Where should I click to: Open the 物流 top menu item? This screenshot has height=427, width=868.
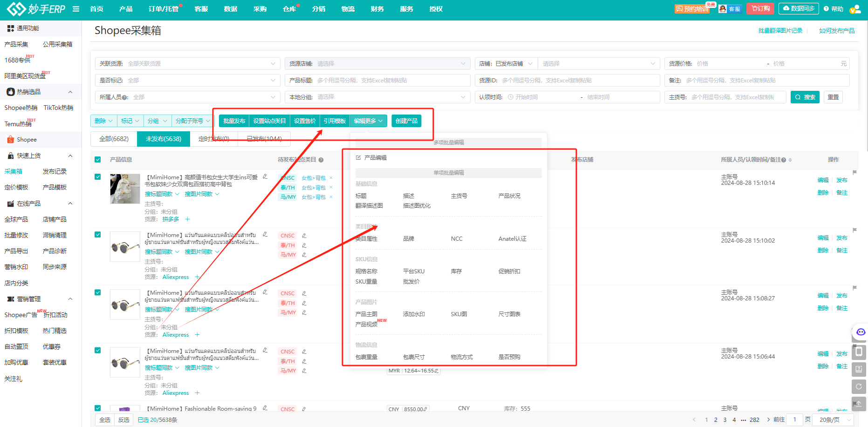tap(348, 9)
